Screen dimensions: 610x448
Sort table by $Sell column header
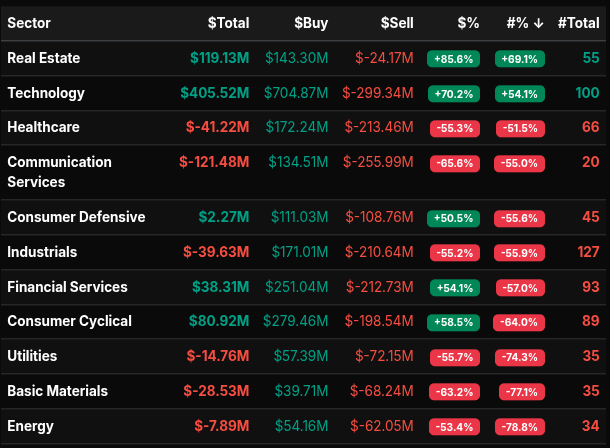[397, 23]
